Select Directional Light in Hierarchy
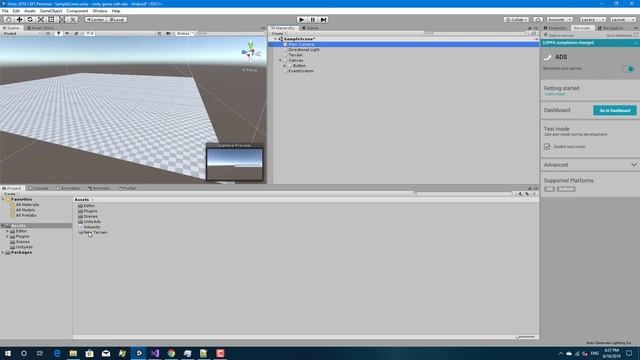This screenshot has height=360, width=640. (304, 49)
